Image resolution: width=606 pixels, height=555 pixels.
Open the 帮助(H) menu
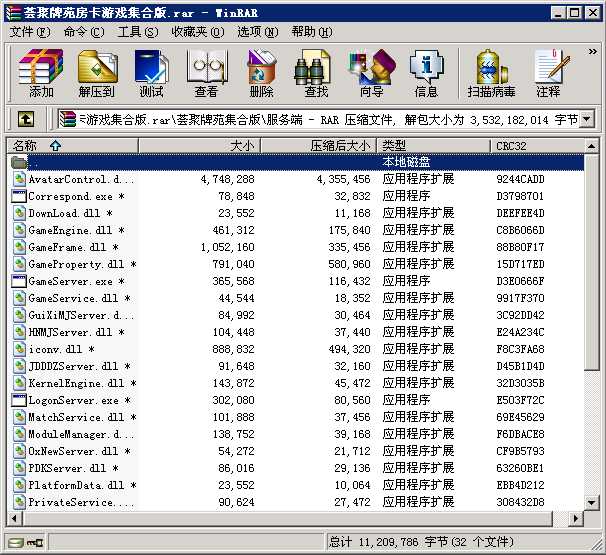click(312, 32)
